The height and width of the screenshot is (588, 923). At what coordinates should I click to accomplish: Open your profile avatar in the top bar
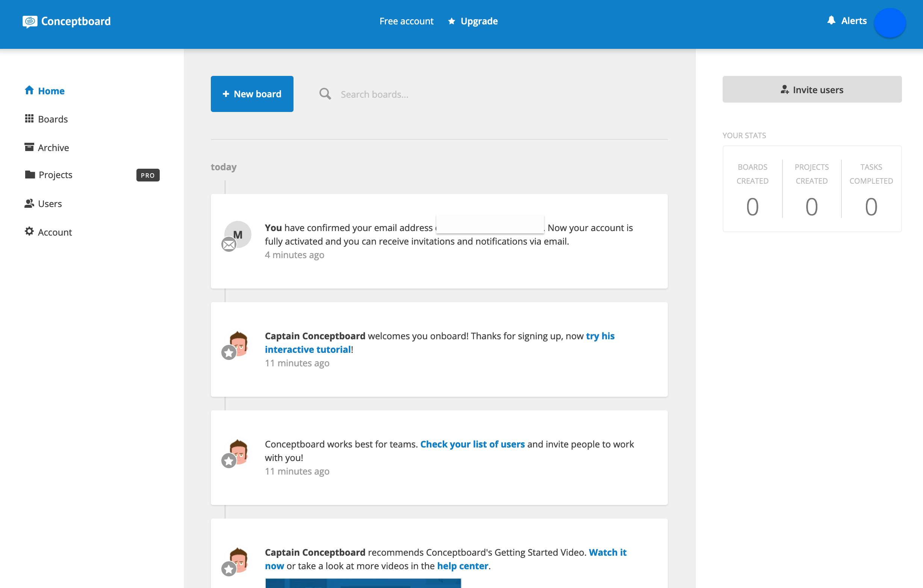click(x=890, y=23)
